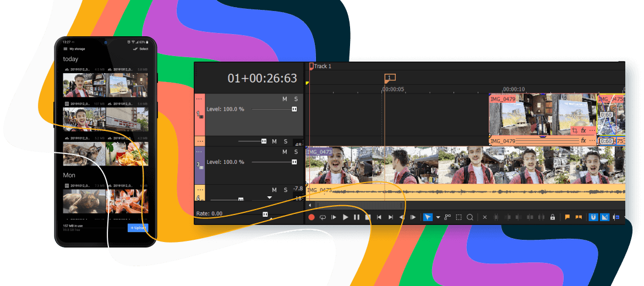The height and width of the screenshot is (286, 644).
Task: Tap Select in the phone app header
Action: (x=141, y=49)
